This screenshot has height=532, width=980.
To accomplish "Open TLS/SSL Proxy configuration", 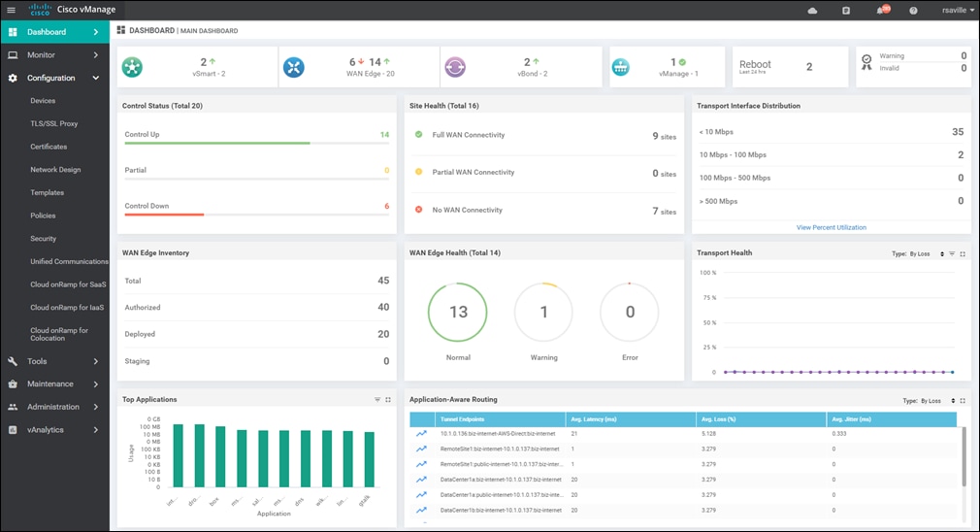I will (53, 124).
